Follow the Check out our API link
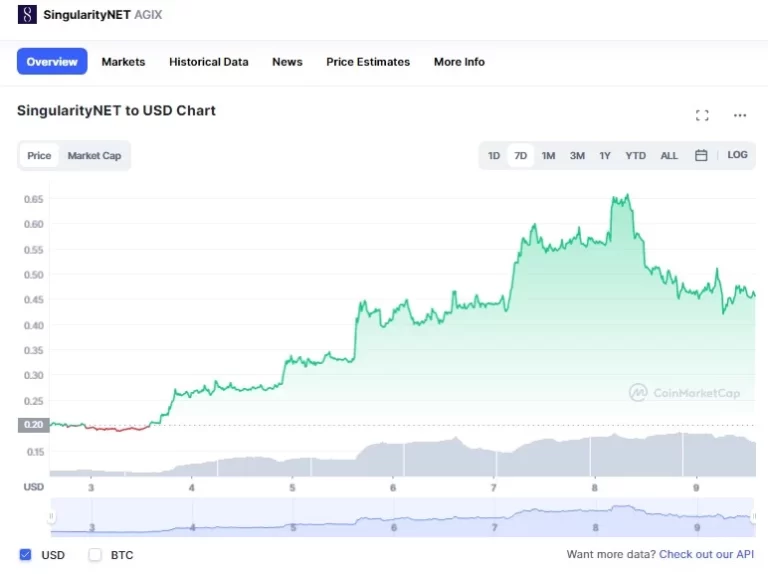This screenshot has height=574, width=768. tap(706, 554)
